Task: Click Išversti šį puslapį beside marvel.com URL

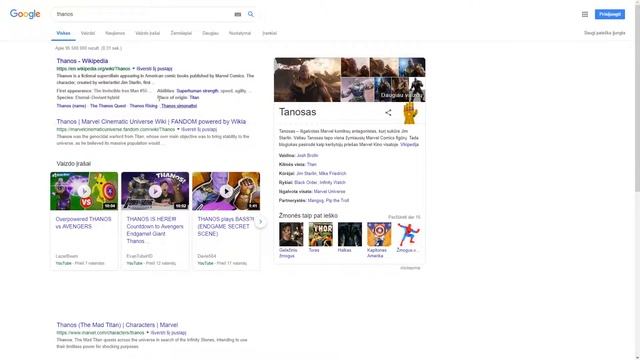Action: coord(168,333)
